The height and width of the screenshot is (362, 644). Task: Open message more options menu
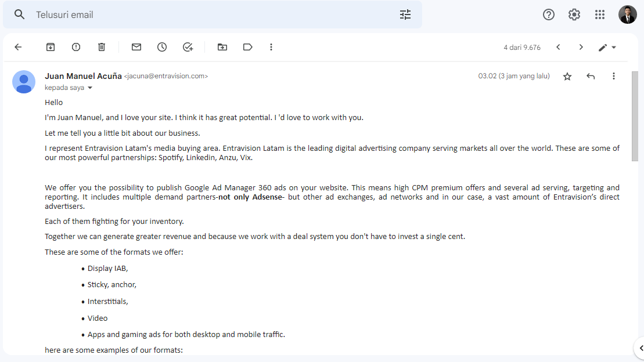pyautogui.click(x=614, y=77)
